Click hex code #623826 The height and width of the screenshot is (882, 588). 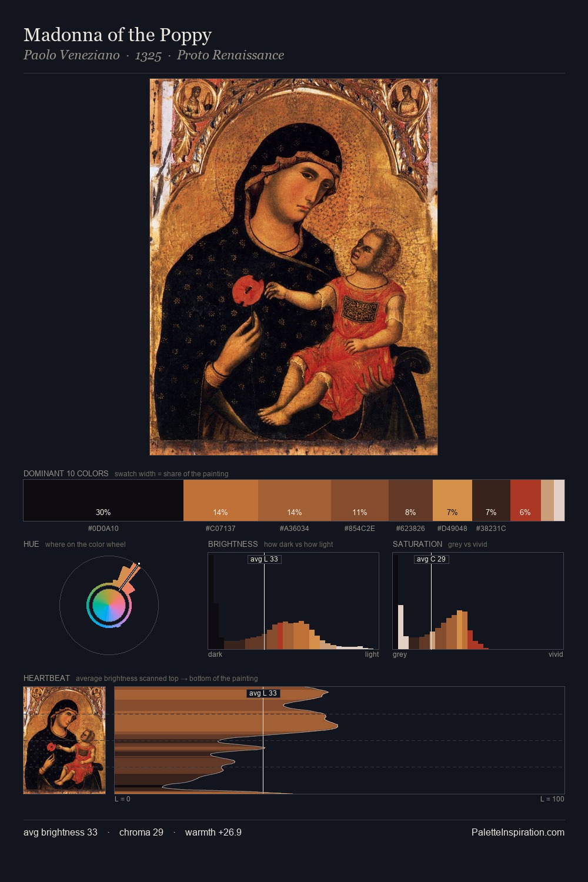pos(410,529)
